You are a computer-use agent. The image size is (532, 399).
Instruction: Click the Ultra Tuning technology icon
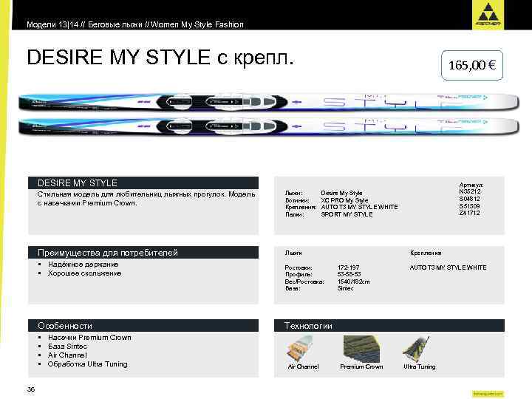[416, 349]
